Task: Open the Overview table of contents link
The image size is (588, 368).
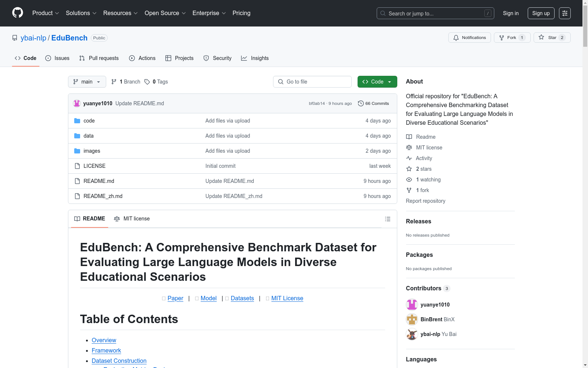Action: click(x=104, y=340)
